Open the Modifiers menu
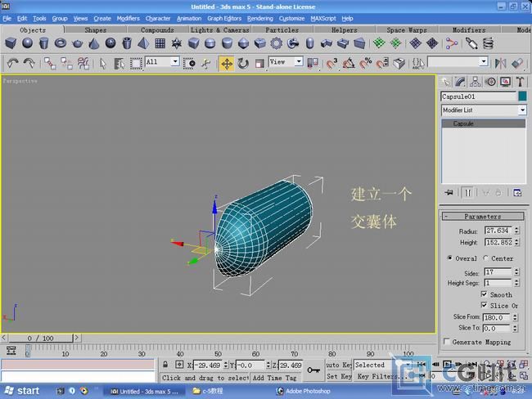Image resolution: width=532 pixels, height=399 pixels. click(128, 19)
